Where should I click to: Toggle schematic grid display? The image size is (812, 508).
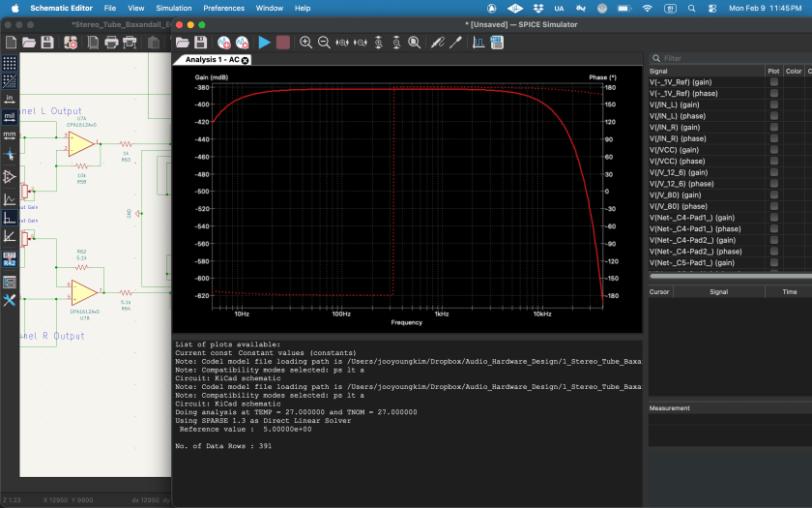pyautogui.click(x=10, y=63)
